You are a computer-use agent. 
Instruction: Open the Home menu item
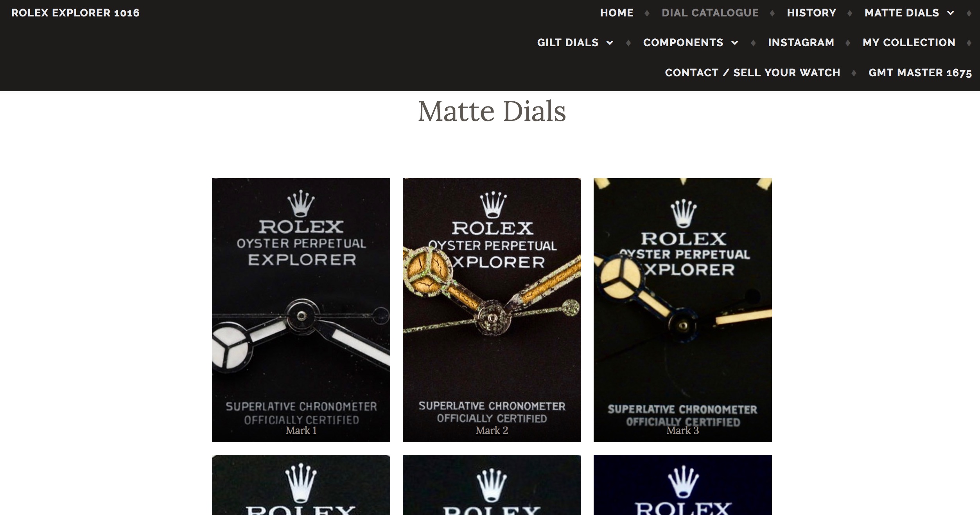(x=617, y=13)
